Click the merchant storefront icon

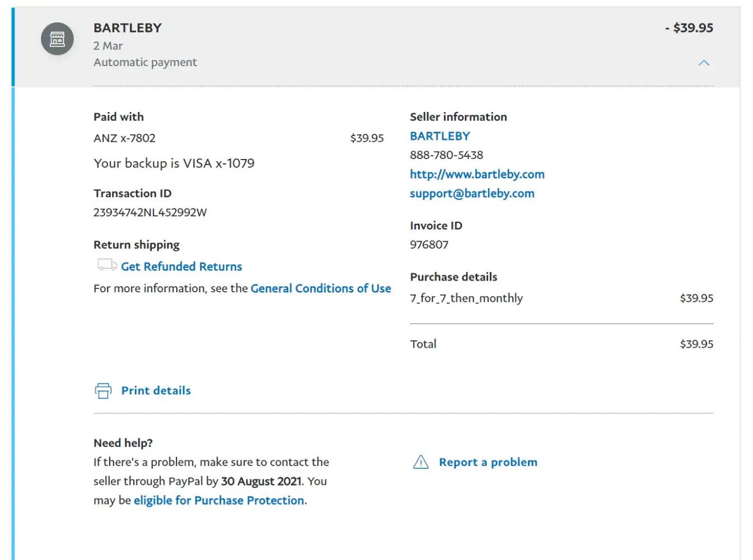click(57, 39)
